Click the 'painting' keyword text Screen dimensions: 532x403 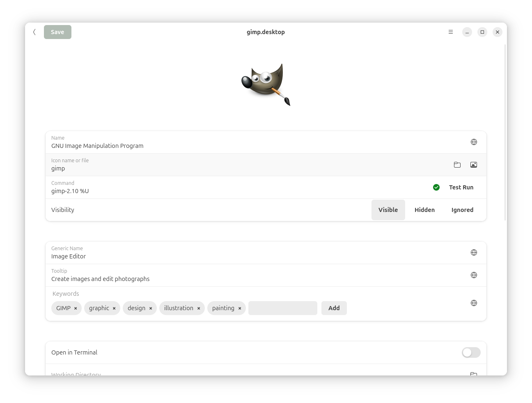coord(223,308)
